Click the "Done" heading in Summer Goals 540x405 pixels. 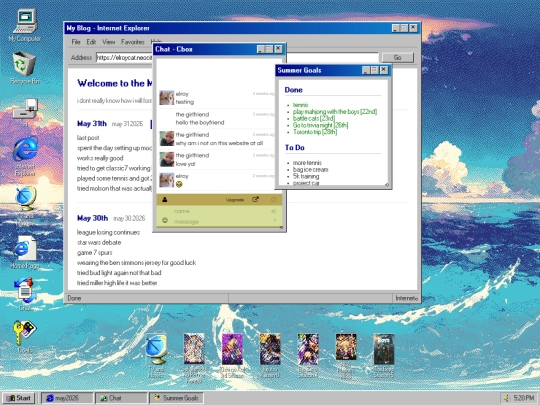293,90
